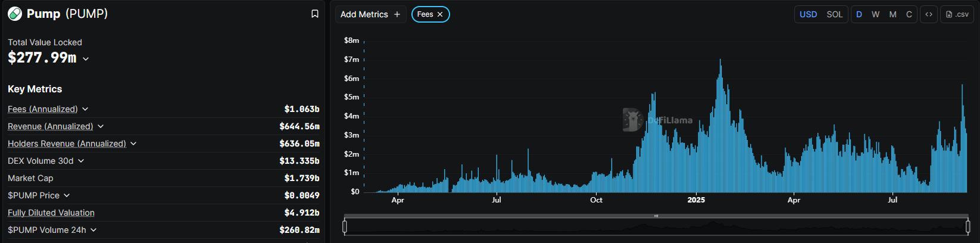Click the left handle of the range slider
980x243 pixels.
[345, 226]
